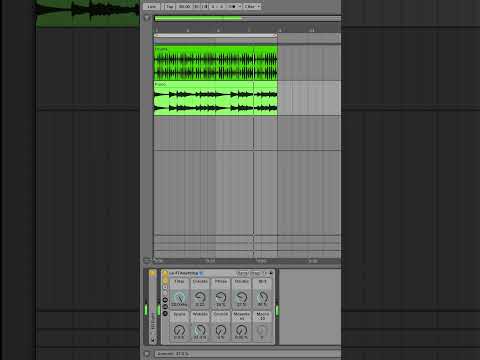This screenshot has height=360, width=480.
Task: Click the unfold triangle left of the overview
Action: (147, 18)
